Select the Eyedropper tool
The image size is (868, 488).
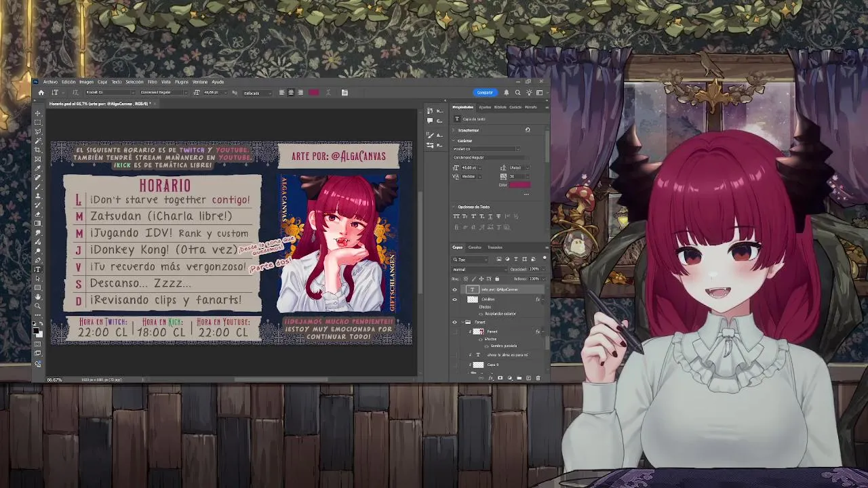pos(38,168)
